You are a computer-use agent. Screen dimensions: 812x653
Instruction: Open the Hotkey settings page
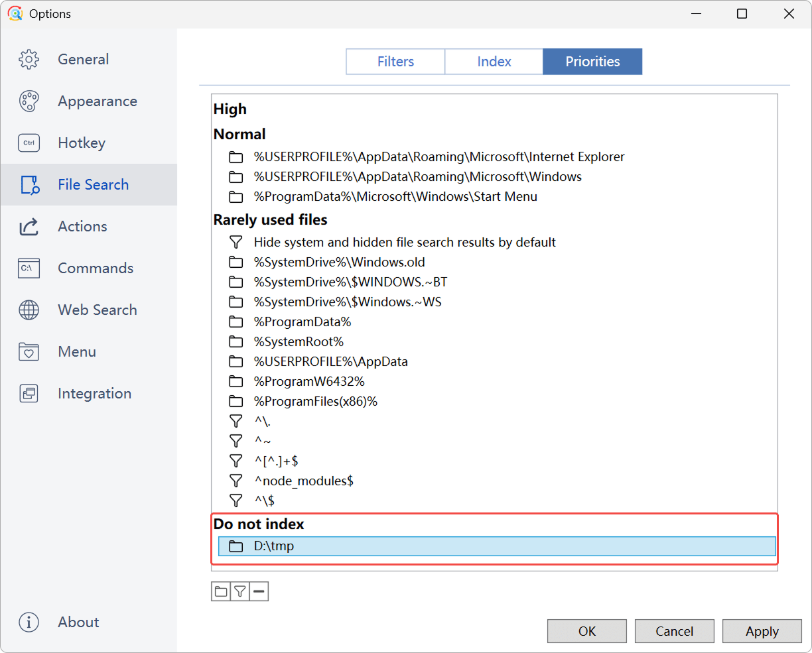coord(89,143)
